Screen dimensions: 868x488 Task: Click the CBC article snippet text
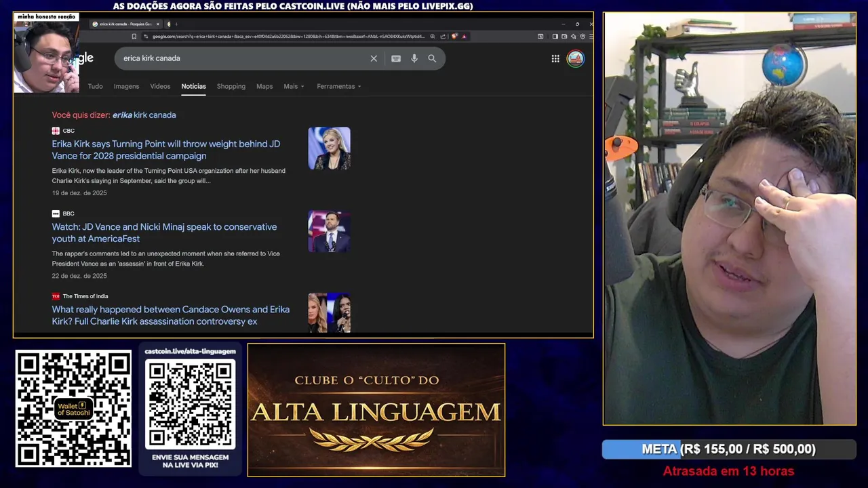tap(169, 176)
